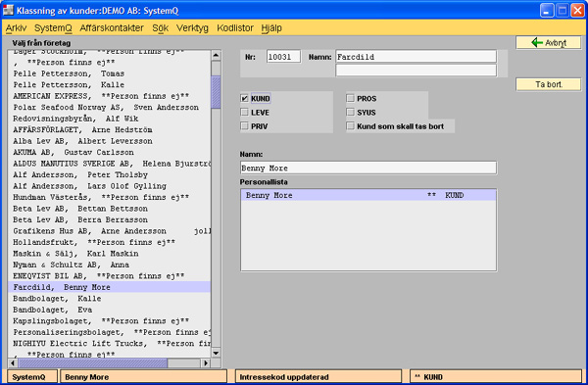Image resolution: width=588 pixels, height=385 pixels.
Task: Select the Kapslingsbolaget row
Action: [110, 321]
